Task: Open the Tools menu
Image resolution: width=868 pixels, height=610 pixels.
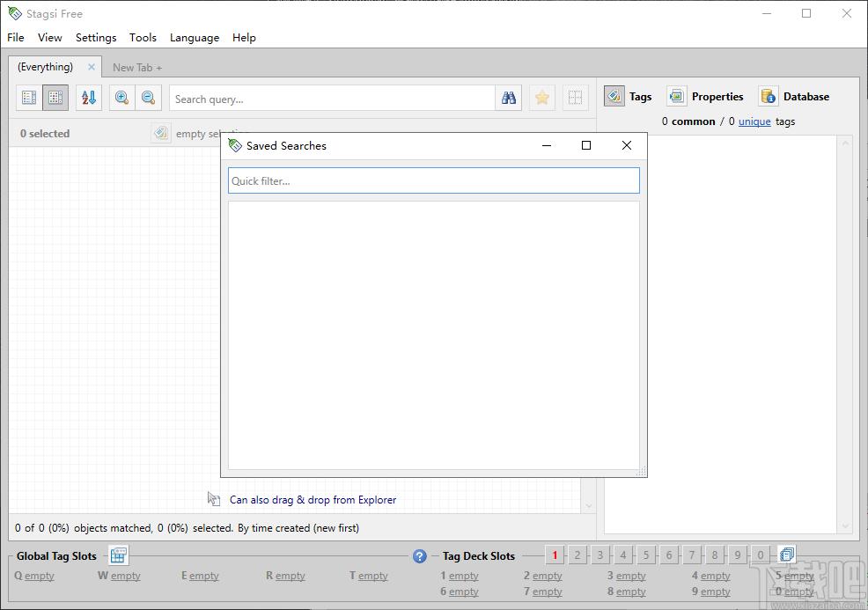Action: coord(143,38)
